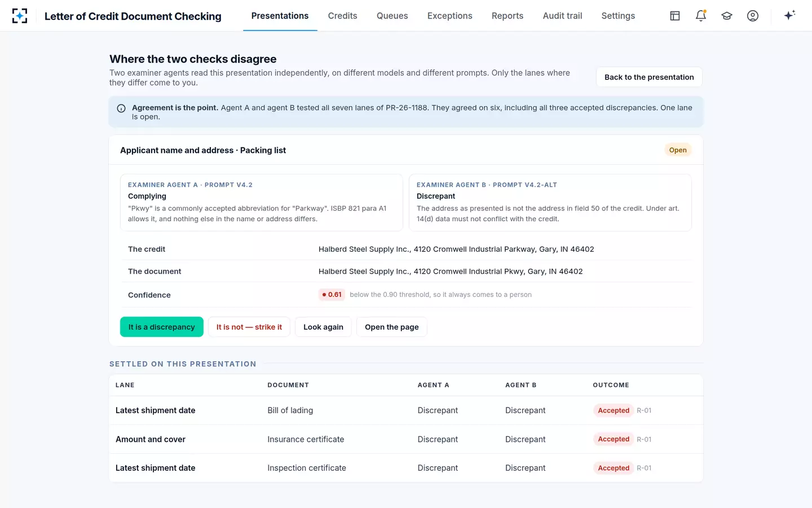Image resolution: width=812 pixels, height=508 pixels.
Task: Open the graduation cap learning icon
Action: tap(727, 16)
